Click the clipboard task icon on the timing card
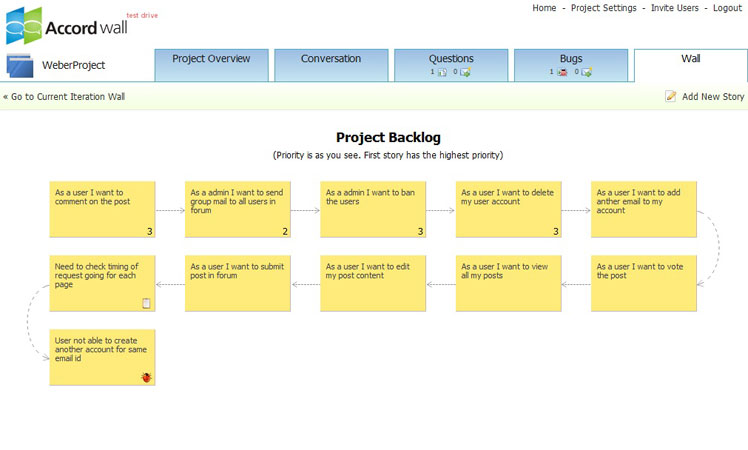This screenshot has height=450, width=748. 146,303
